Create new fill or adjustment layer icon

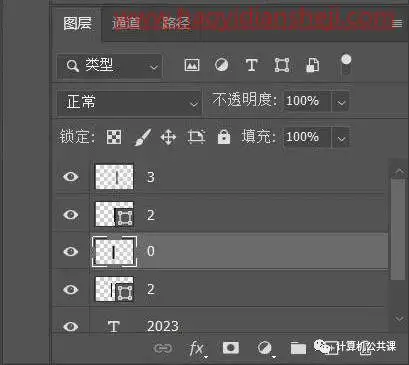click(266, 348)
